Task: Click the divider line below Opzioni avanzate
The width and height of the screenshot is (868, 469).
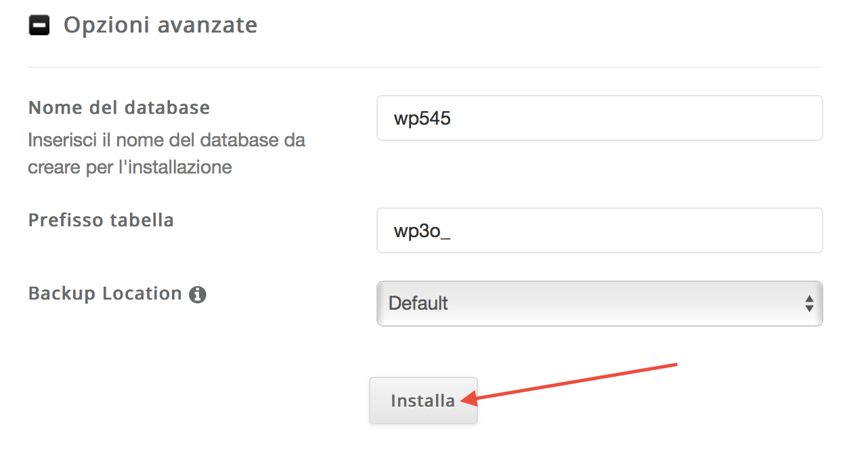Action: click(x=425, y=67)
